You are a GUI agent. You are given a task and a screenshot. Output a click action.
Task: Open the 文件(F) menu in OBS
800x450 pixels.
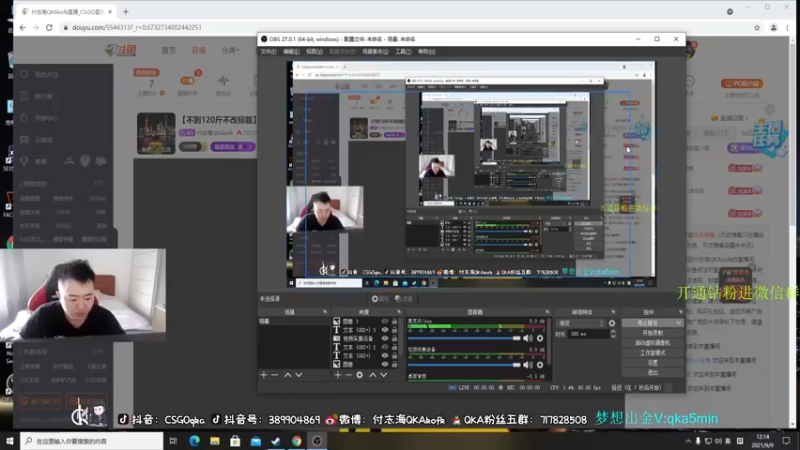268,52
